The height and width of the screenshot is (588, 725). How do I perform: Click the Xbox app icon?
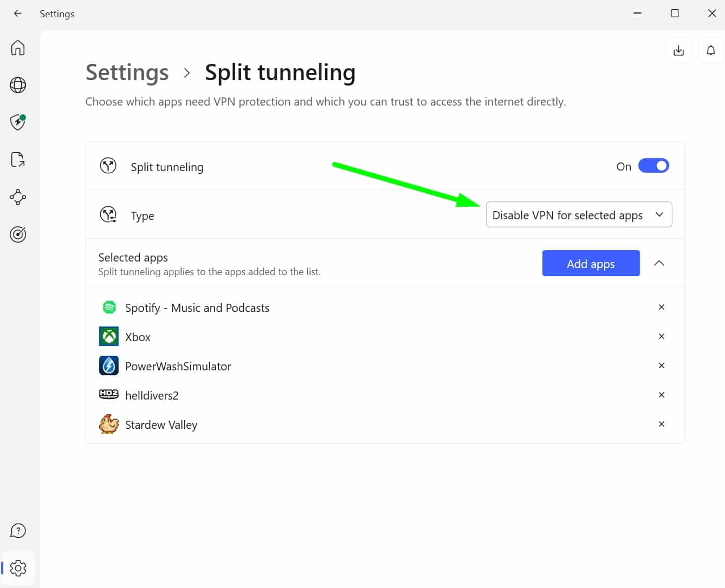pos(109,337)
